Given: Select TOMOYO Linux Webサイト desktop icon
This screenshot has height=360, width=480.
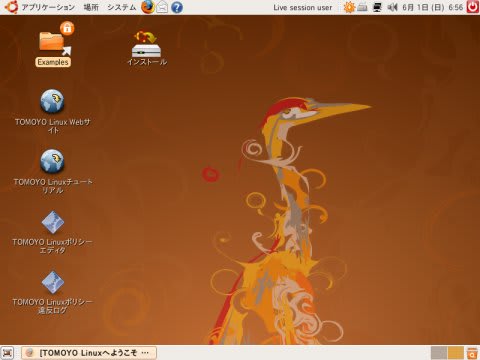Looking at the screenshot, I should click(53, 111).
